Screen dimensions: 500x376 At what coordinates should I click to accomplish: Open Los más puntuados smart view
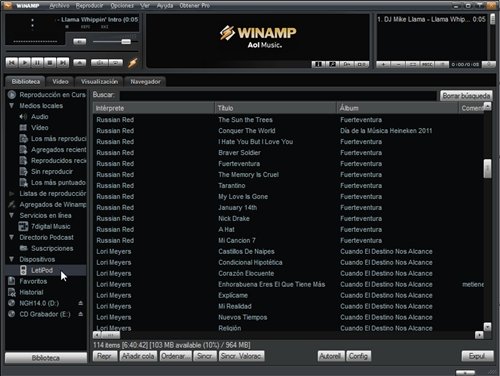pyautogui.click(x=52, y=183)
